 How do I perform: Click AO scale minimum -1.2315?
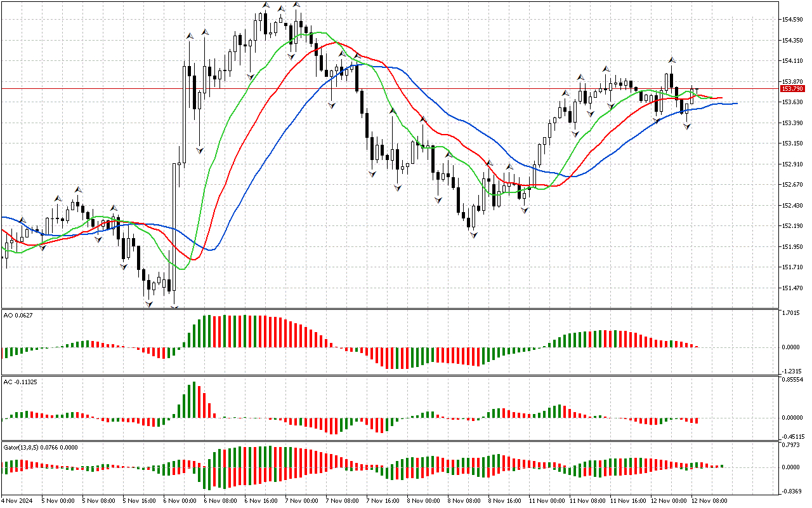click(x=792, y=371)
